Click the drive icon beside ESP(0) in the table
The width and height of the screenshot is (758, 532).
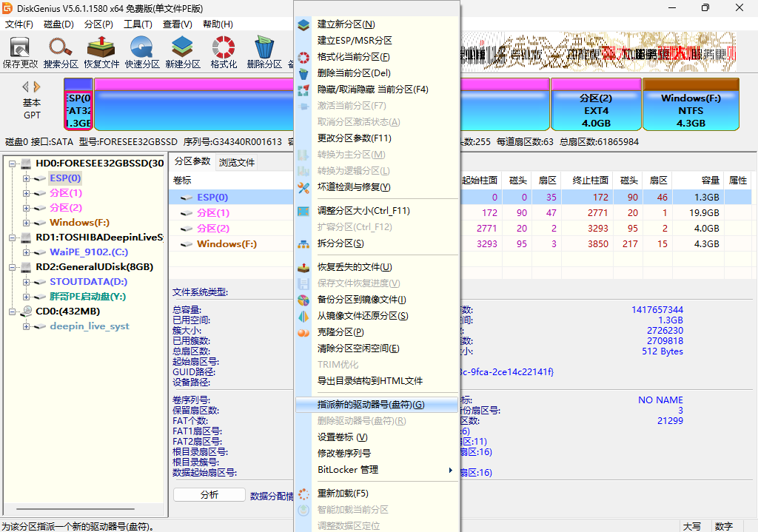187,198
